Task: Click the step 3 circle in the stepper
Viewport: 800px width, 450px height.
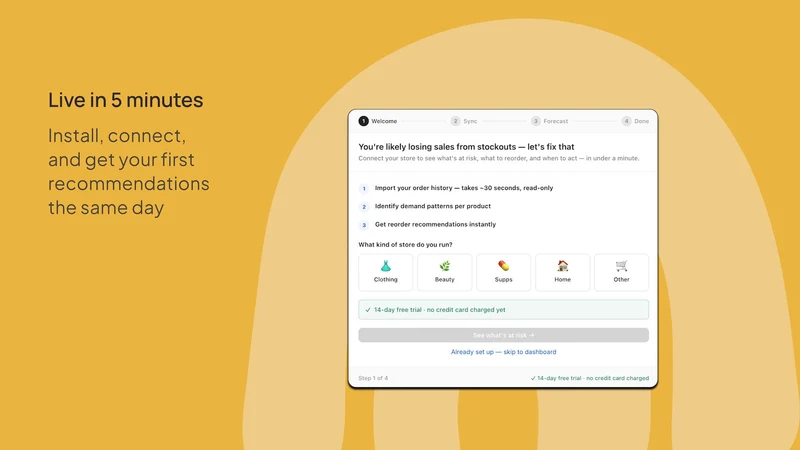Action: click(x=535, y=121)
